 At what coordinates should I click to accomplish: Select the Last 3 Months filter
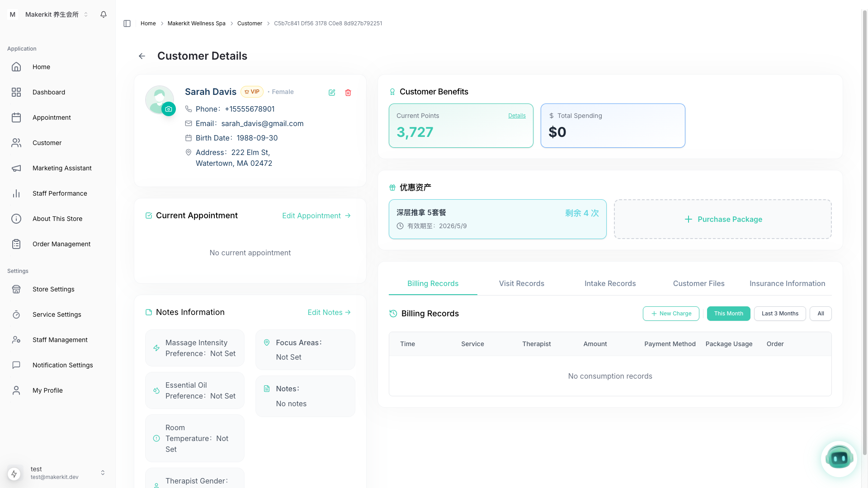click(x=780, y=314)
